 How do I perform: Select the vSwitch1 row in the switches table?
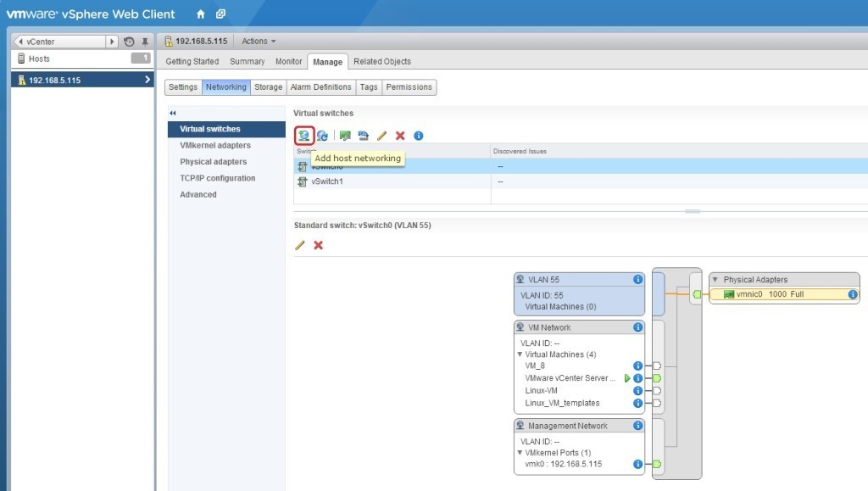(581, 181)
